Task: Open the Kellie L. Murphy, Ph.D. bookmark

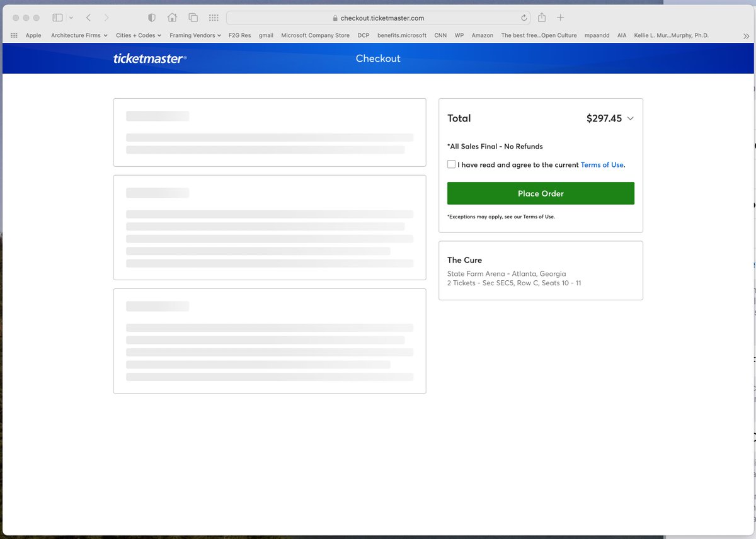Action: tap(671, 35)
